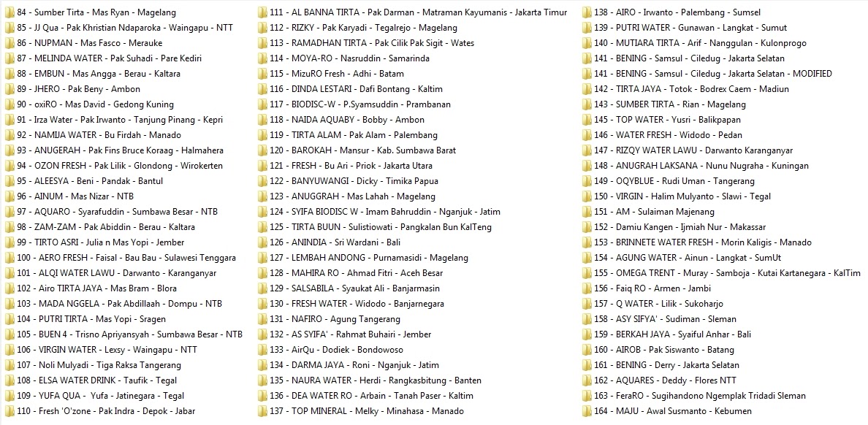
Task: Select folder 119 - TIRTA ALAM Pak Alam
Action: (x=349, y=135)
